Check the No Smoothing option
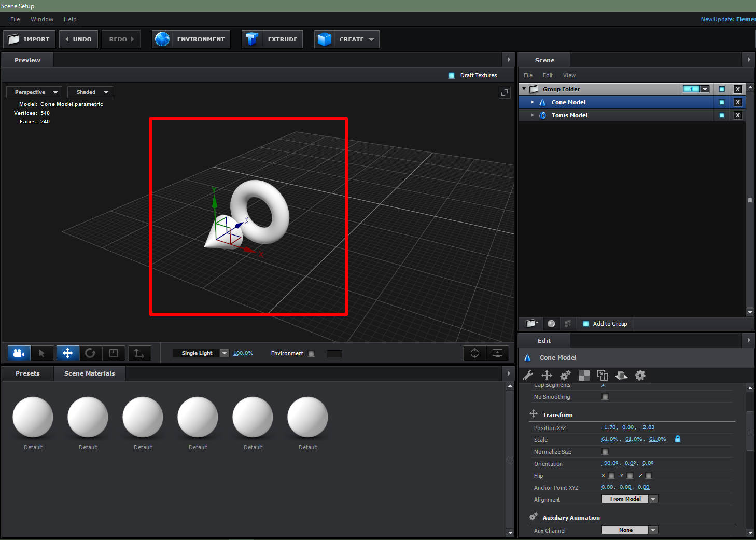The width and height of the screenshot is (756, 540). [605, 396]
